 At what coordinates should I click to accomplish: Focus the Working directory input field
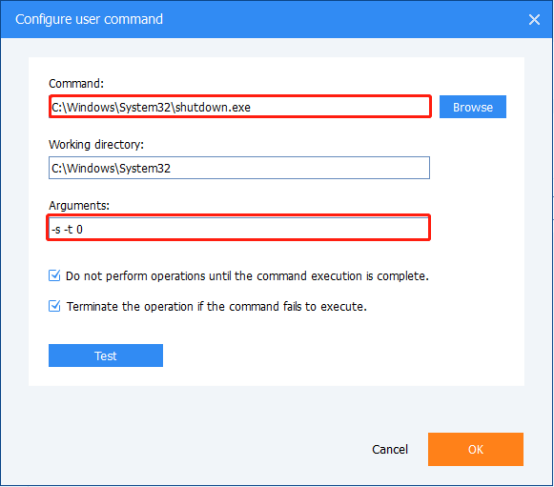pos(239,168)
